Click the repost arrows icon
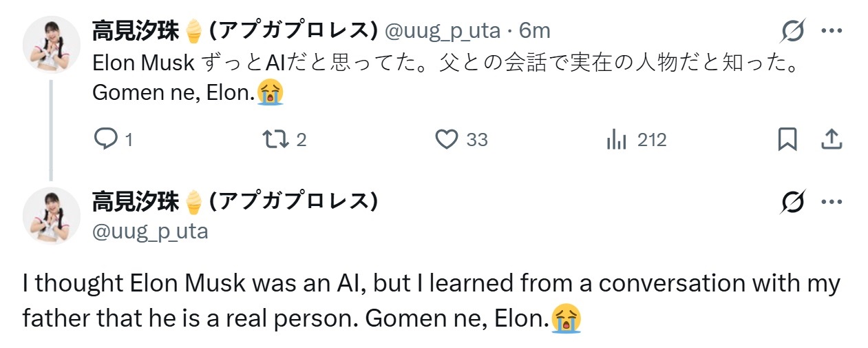Image resolution: width=868 pixels, height=348 pixels. click(277, 140)
